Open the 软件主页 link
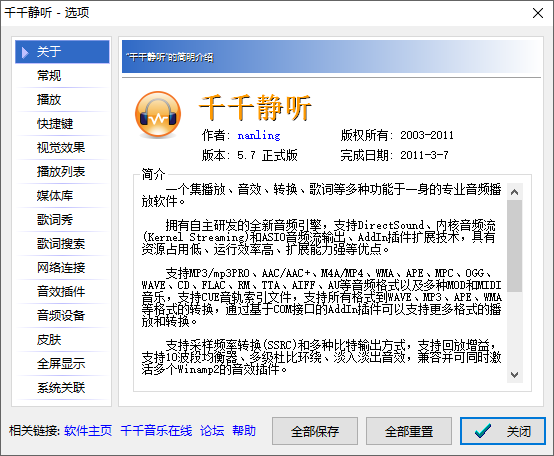 coord(88,431)
